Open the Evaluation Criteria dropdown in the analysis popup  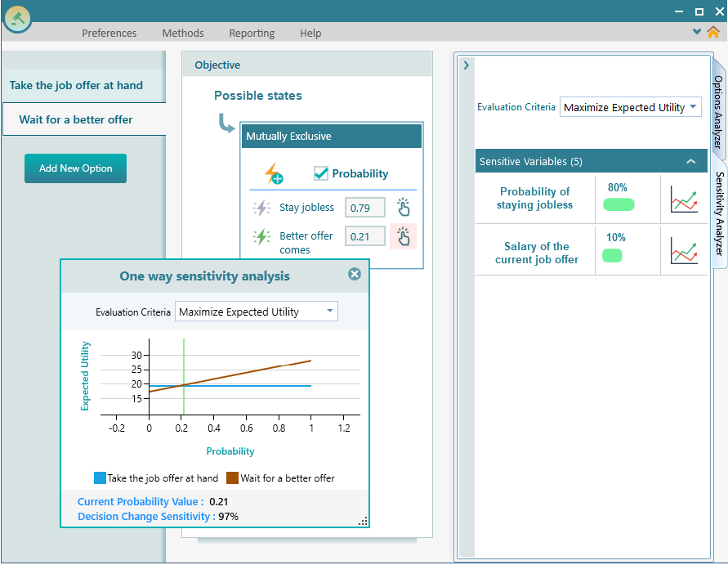256,311
